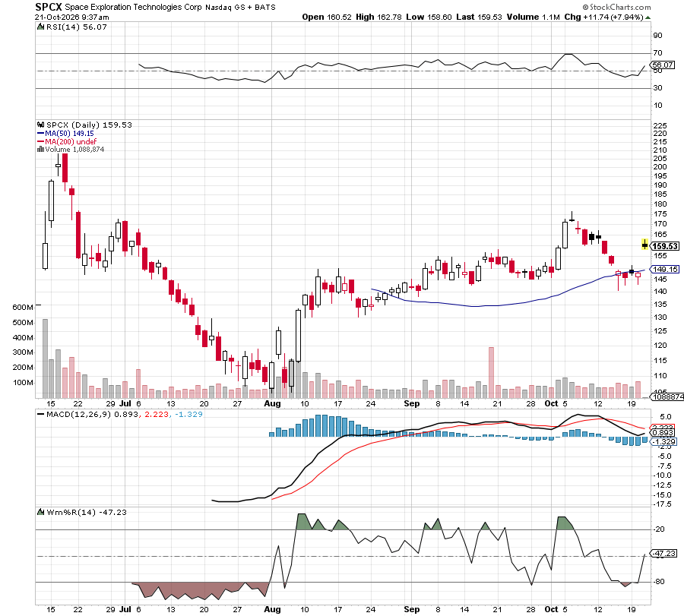Image resolution: width=684 pixels, height=616 pixels.
Task: Click the MA(50) 149.15 legend text
Action: tap(69, 134)
